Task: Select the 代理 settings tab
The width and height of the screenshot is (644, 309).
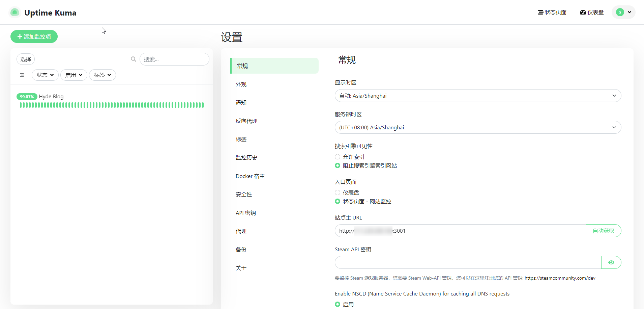Action: pyautogui.click(x=274, y=231)
